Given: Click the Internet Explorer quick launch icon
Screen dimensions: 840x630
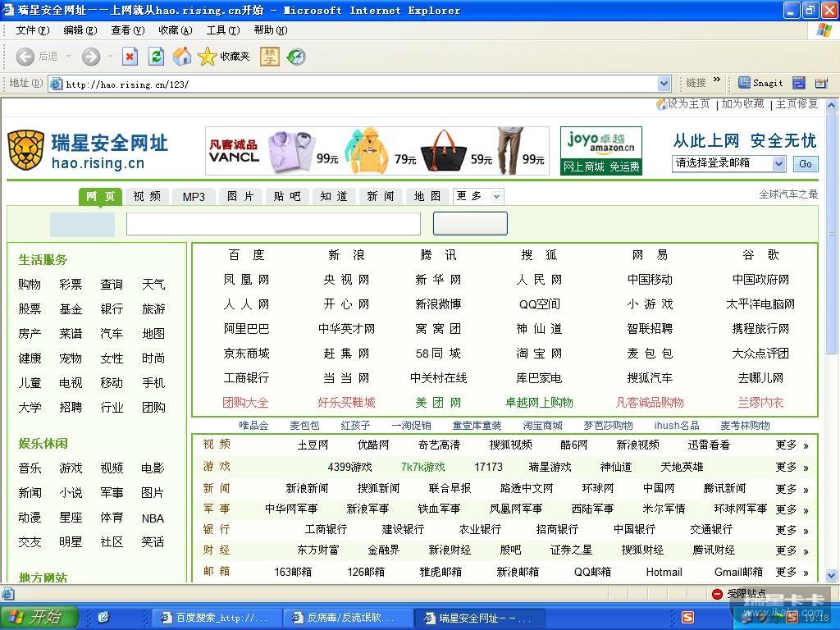Looking at the screenshot, I should pyautogui.click(x=103, y=617).
